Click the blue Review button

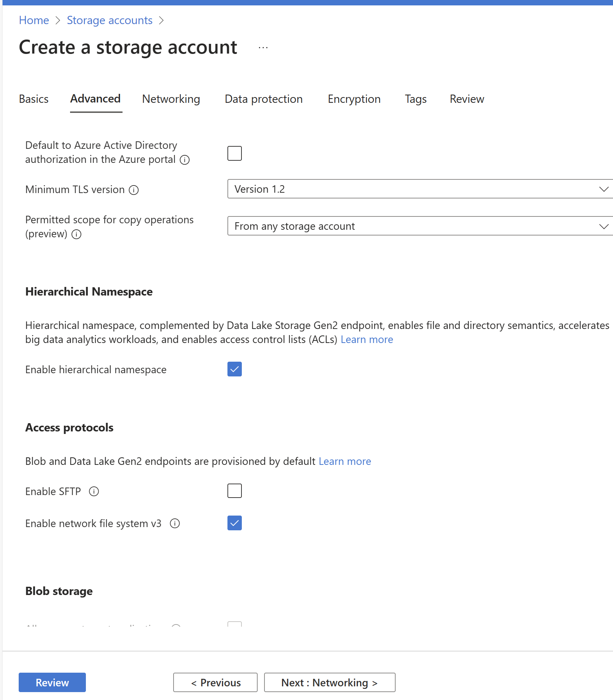[52, 682]
